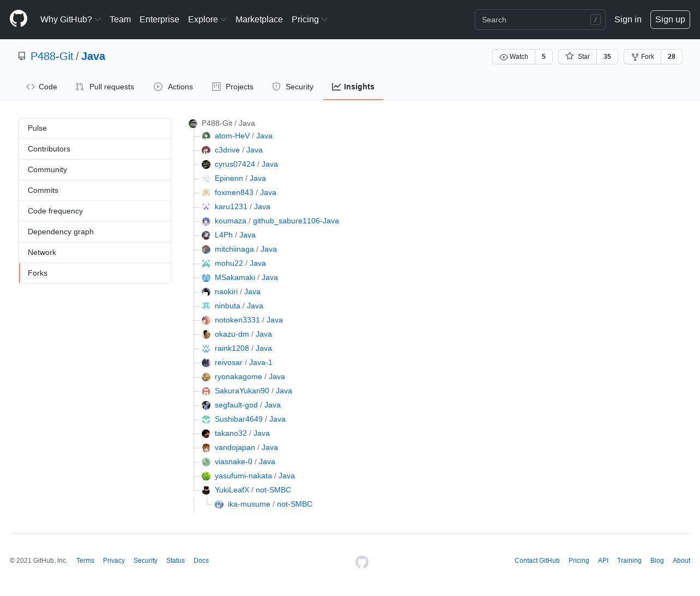The image size is (700, 596).
Task: Open YukiLeafX's not-SMBC repository link
Action: 273,490
